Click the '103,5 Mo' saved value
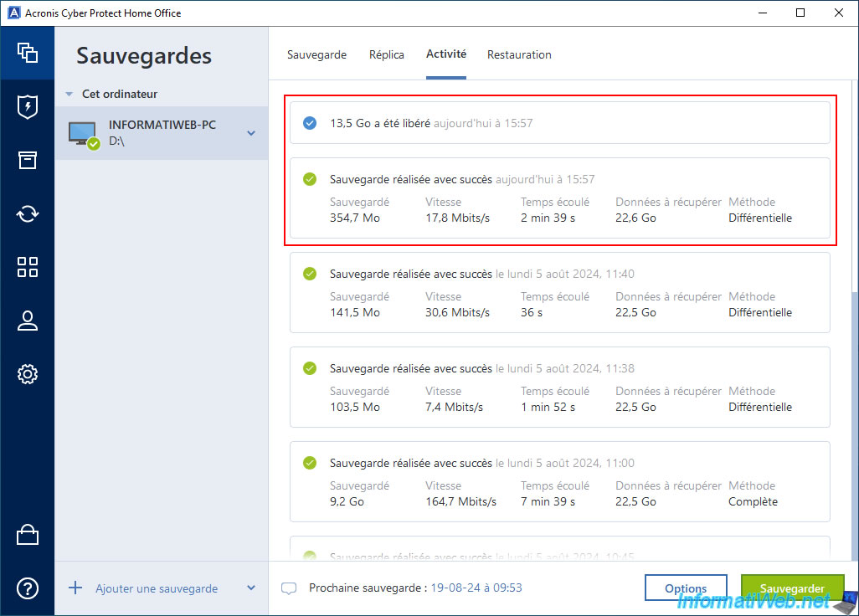 tap(354, 408)
